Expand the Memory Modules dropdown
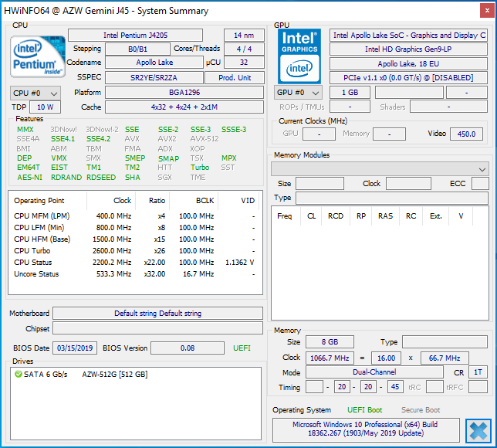The height and width of the screenshot is (448, 497). 380,169
